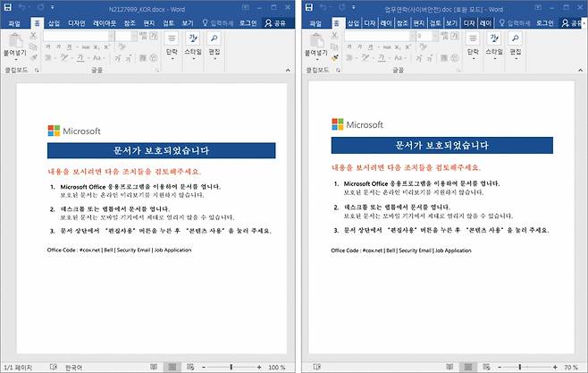
Task: Click 로그인 in the right Word window
Action: [545, 23]
